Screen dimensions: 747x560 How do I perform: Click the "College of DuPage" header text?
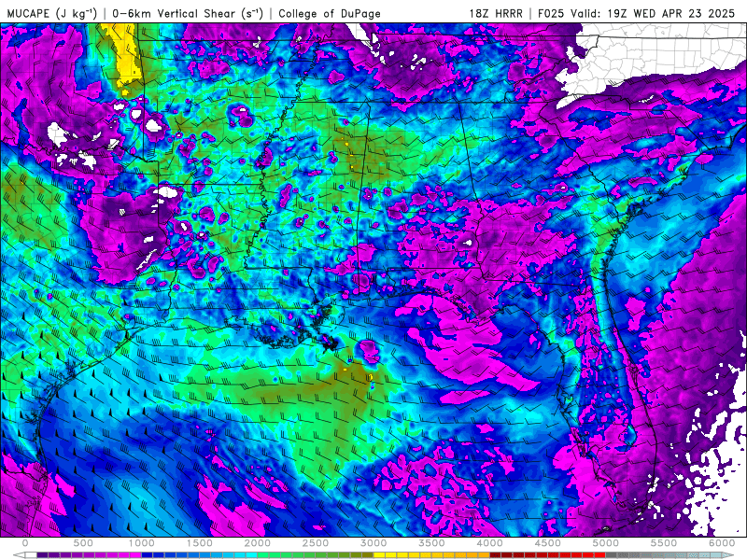pos(330,13)
